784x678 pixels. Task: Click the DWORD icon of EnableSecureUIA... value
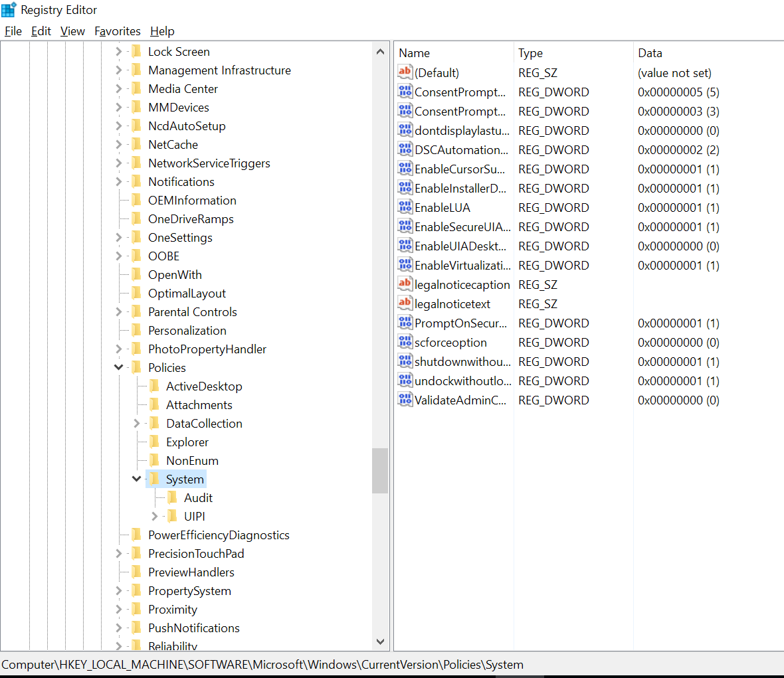[405, 226]
